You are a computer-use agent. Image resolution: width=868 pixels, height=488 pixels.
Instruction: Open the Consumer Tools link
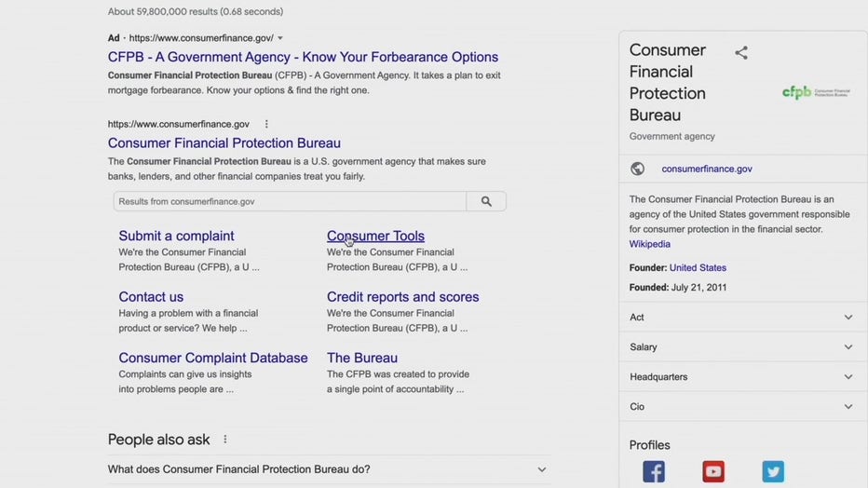375,236
